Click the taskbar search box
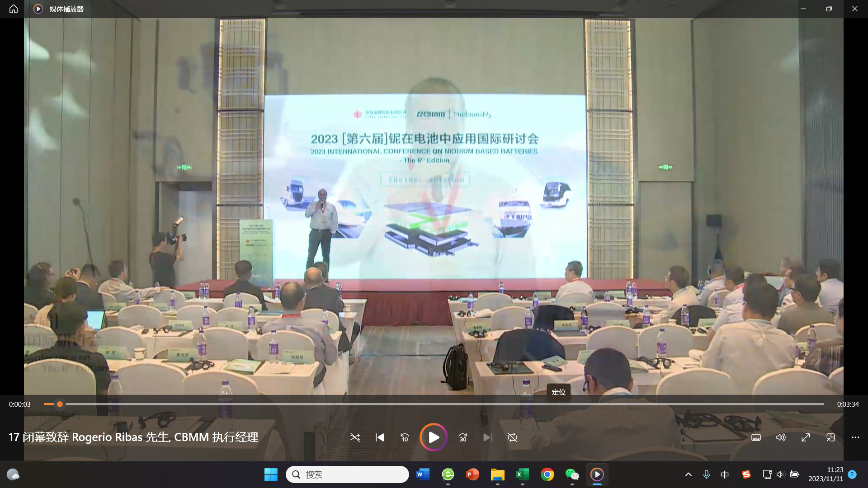The width and height of the screenshot is (868, 488). pyautogui.click(x=347, y=474)
